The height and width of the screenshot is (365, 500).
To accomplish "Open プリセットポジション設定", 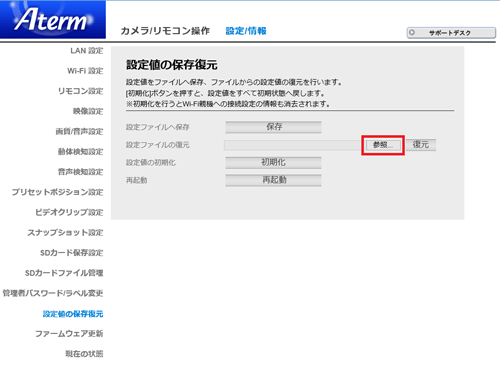I will click(x=57, y=192).
